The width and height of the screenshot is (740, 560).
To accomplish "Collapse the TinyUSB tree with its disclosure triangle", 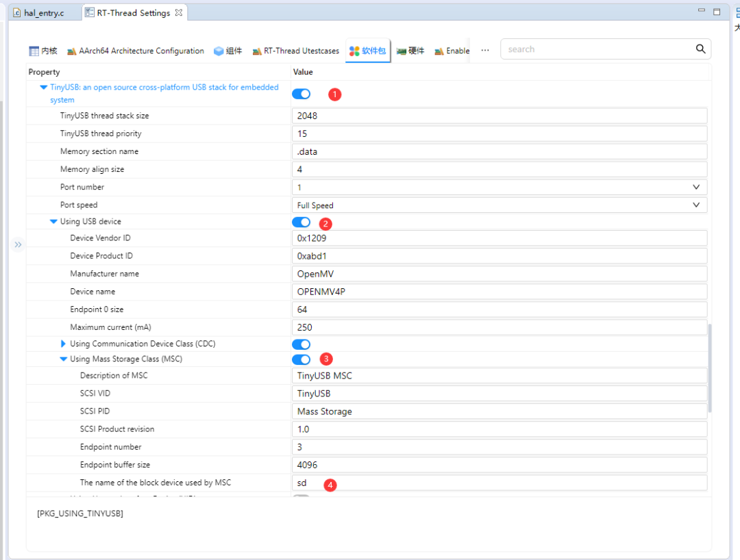I will 43,87.
